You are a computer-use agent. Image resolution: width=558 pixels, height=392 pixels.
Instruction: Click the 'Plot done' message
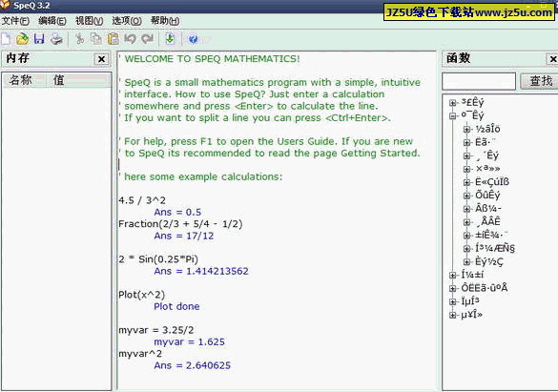click(176, 306)
